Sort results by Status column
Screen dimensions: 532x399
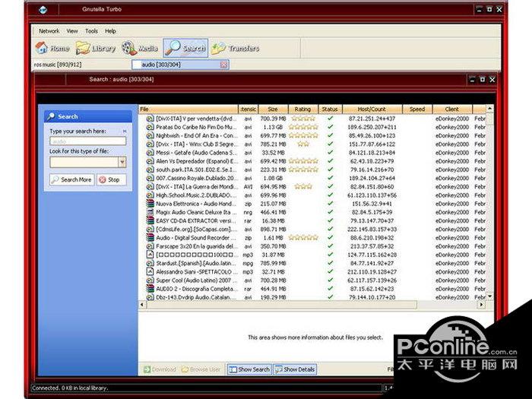(x=330, y=109)
